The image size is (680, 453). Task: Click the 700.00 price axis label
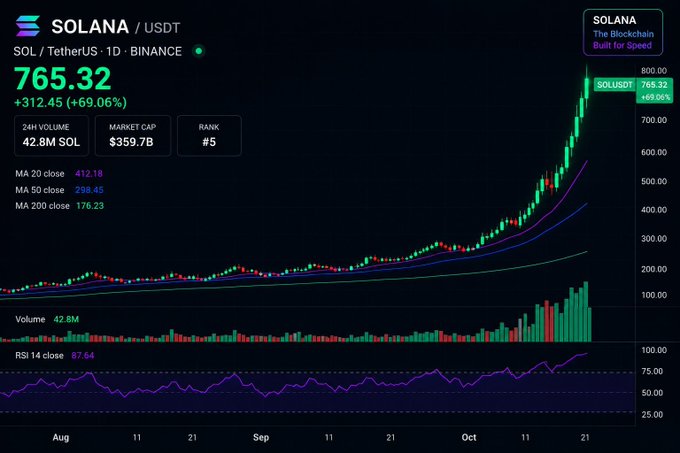[654, 120]
